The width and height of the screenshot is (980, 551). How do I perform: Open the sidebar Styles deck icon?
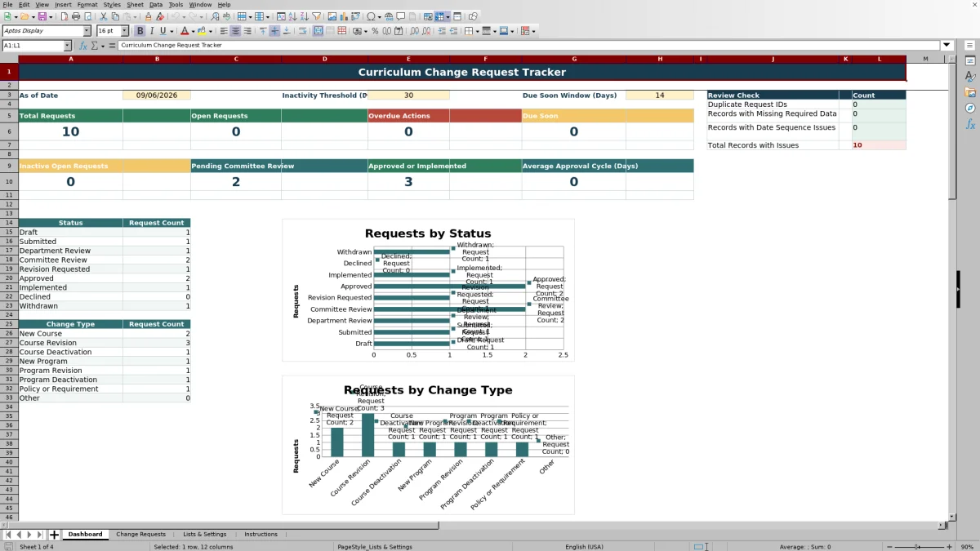970,76
